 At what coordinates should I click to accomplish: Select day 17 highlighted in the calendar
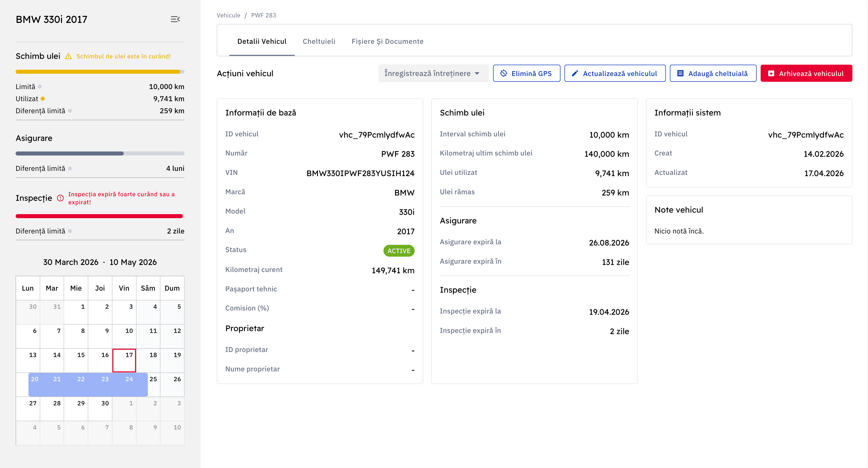pyautogui.click(x=124, y=361)
